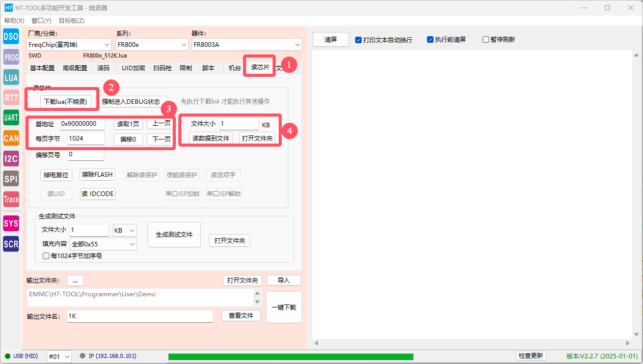Click the 读取1页 button
The width and height of the screenshot is (643, 364).
click(128, 124)
